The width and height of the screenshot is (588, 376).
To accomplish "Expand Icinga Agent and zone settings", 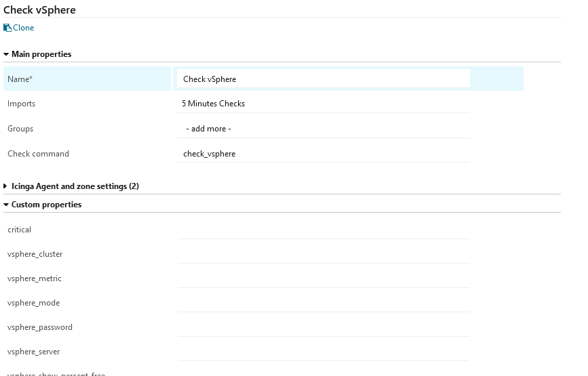I will 71,186.
